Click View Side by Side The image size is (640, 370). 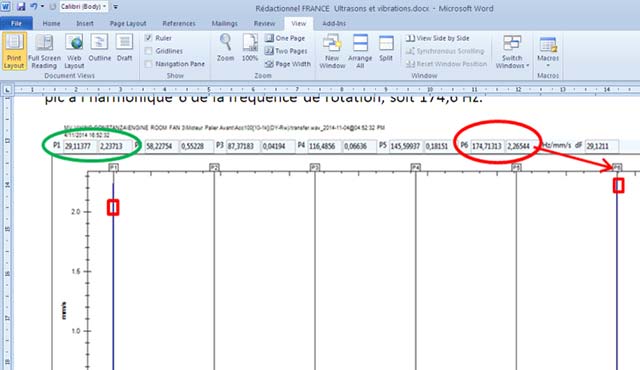[x=438, y=38]
